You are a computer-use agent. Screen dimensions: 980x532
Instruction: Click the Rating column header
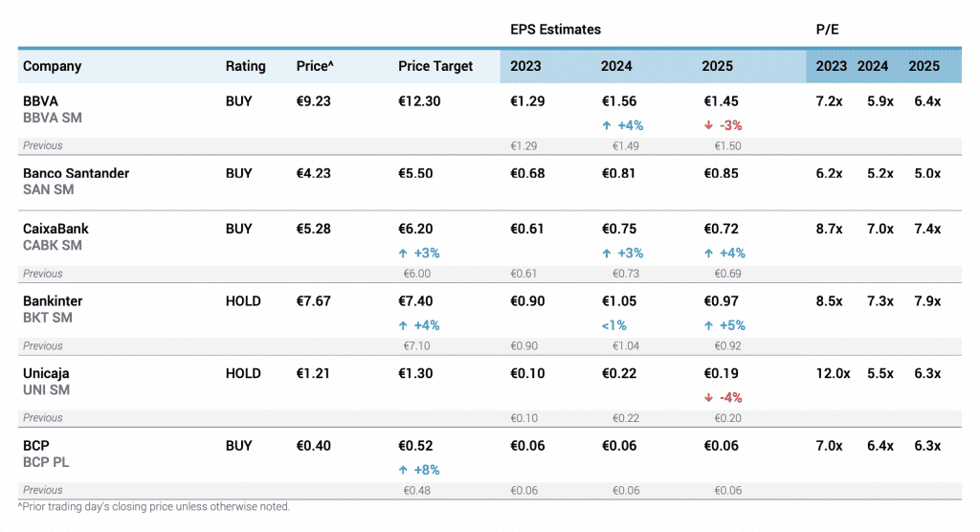tap(245, 67)
